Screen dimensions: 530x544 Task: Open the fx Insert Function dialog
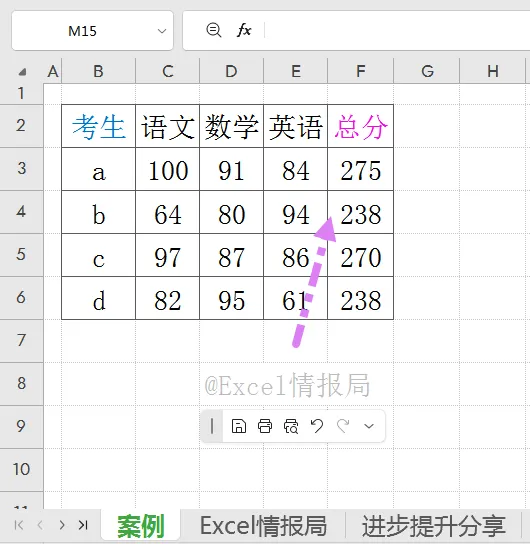(244, 30)
